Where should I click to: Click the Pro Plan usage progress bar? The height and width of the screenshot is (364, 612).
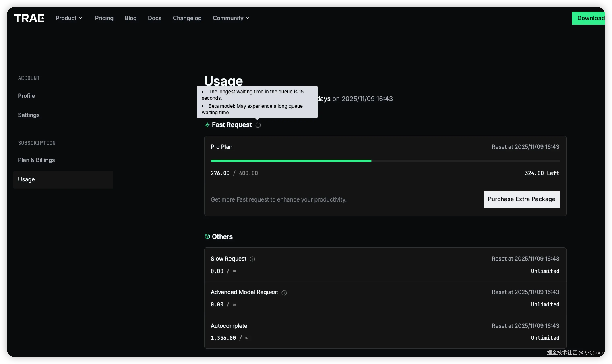(385, 161)
